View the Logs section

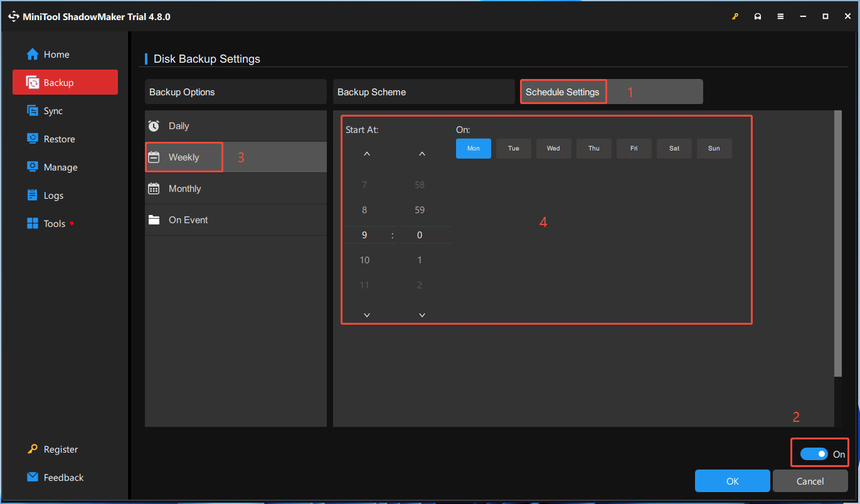(53, 195)
